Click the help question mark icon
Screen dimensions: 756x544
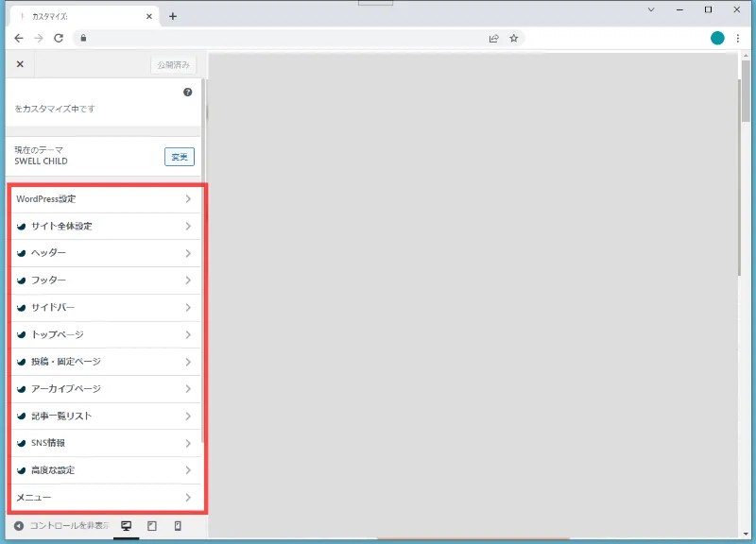187,92
